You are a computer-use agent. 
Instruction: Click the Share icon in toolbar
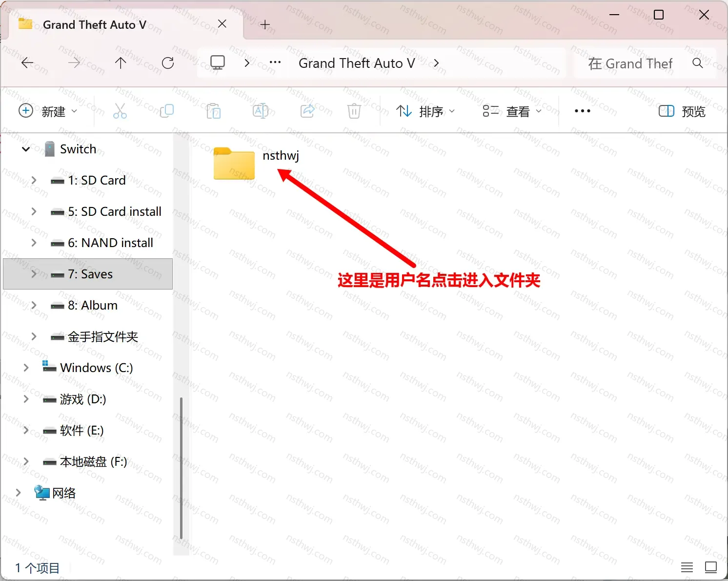[x=307, y=111]
